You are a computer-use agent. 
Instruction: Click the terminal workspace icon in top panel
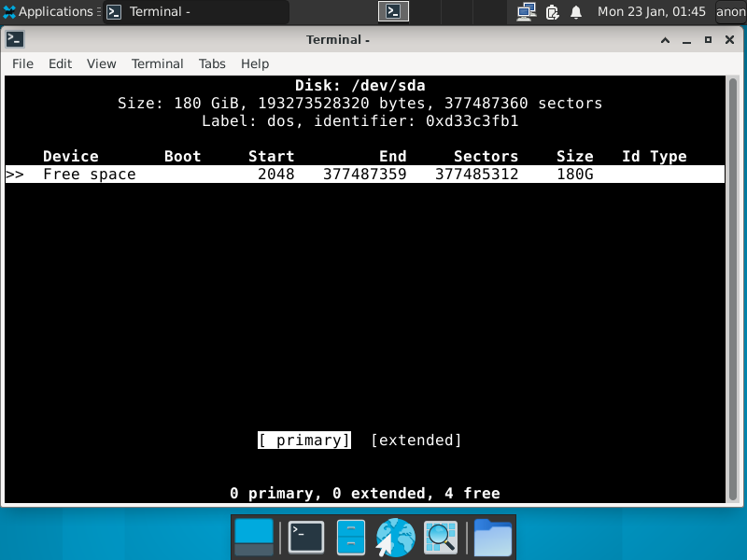(393, 11)
